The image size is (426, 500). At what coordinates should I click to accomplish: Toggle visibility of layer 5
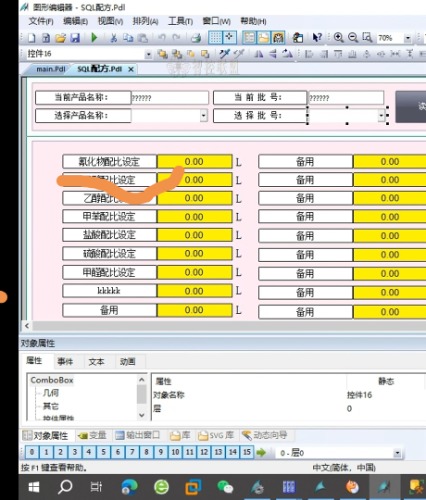click(103, 452)
